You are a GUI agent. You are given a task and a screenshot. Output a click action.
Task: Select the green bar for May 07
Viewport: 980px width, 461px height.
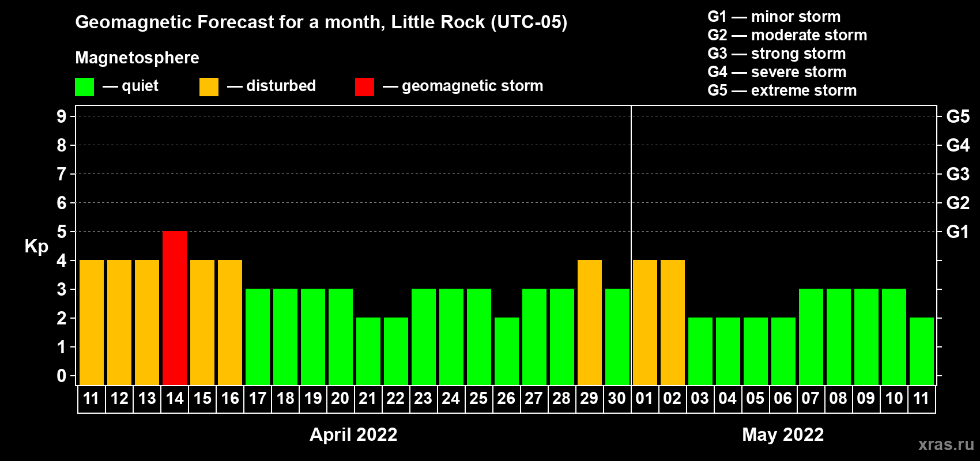[811, 337]
